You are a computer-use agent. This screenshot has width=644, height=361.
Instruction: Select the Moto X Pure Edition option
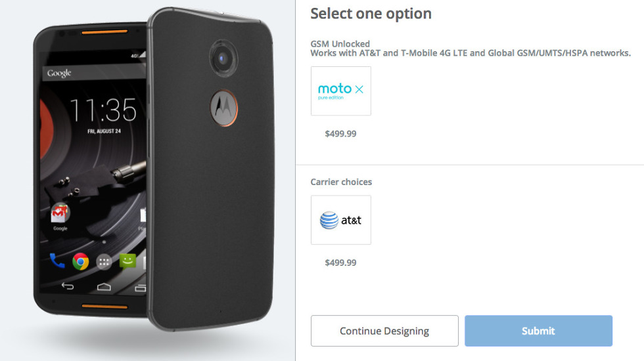(340, 91)
